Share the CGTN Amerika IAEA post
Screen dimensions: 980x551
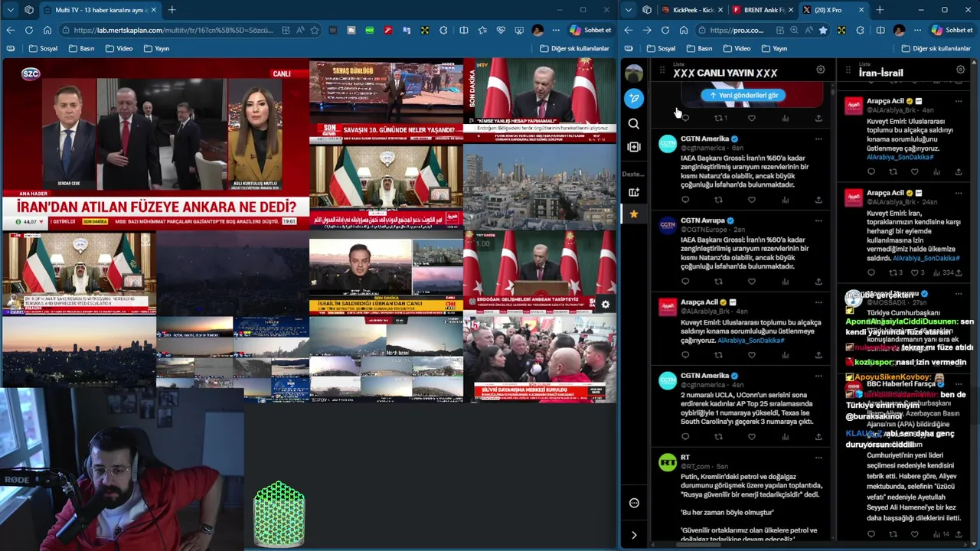[818, 200]
